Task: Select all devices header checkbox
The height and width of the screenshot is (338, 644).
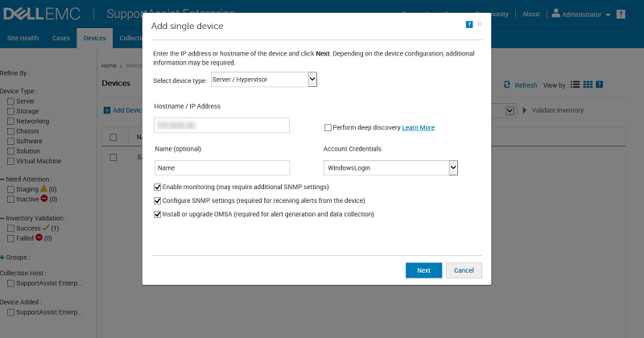Action: click(114, 137)
